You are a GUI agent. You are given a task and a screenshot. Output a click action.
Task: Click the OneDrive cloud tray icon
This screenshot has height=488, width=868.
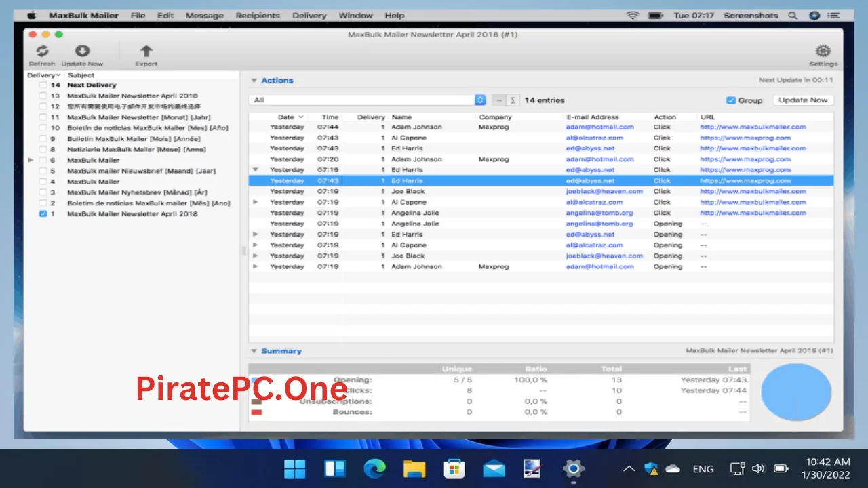tap(673, 468)
